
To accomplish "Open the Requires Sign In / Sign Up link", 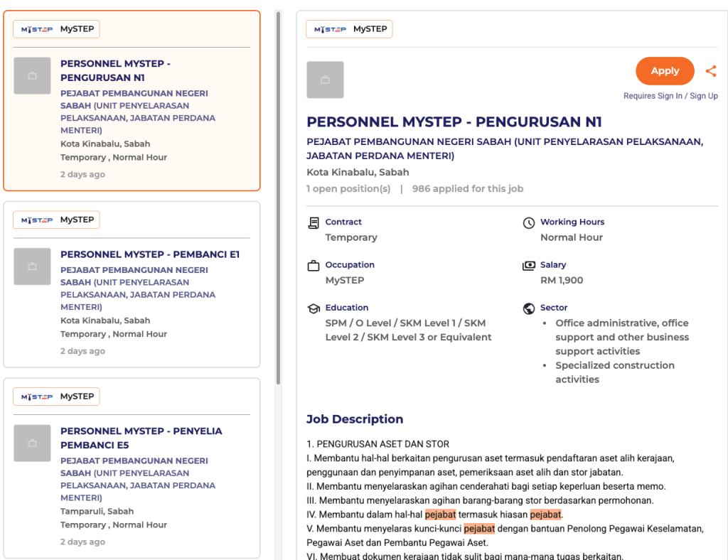I will 670,96.
